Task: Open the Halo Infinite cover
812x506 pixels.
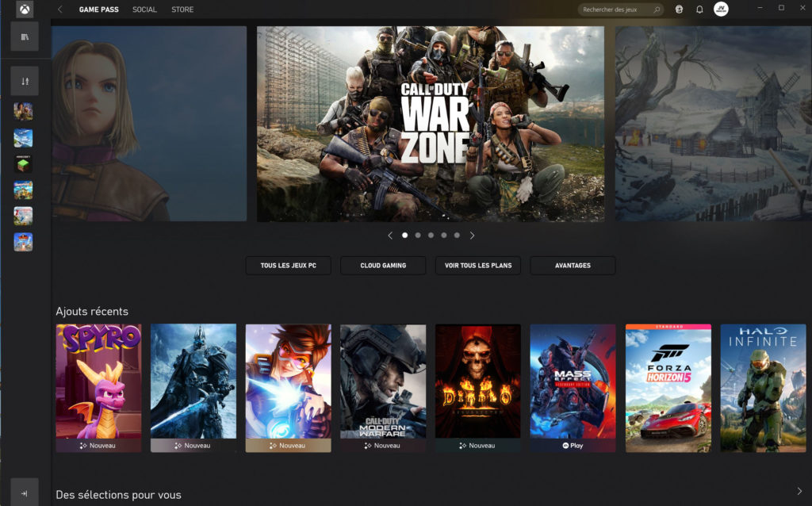Action: click(x=763, y=388)
